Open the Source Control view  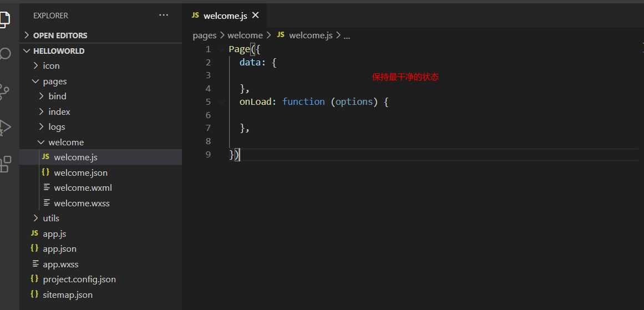(x=4, y=92)
